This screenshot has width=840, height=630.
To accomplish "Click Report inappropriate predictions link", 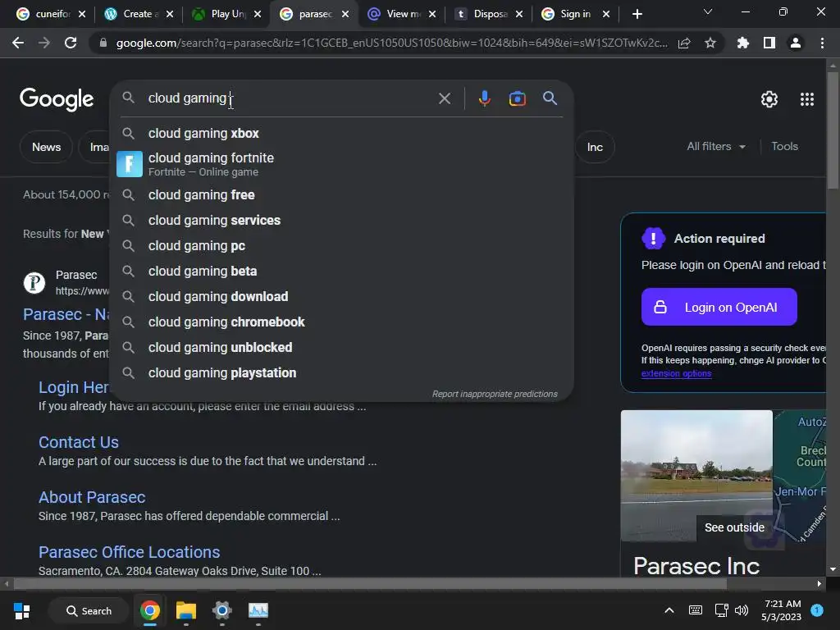I will 495,394.
